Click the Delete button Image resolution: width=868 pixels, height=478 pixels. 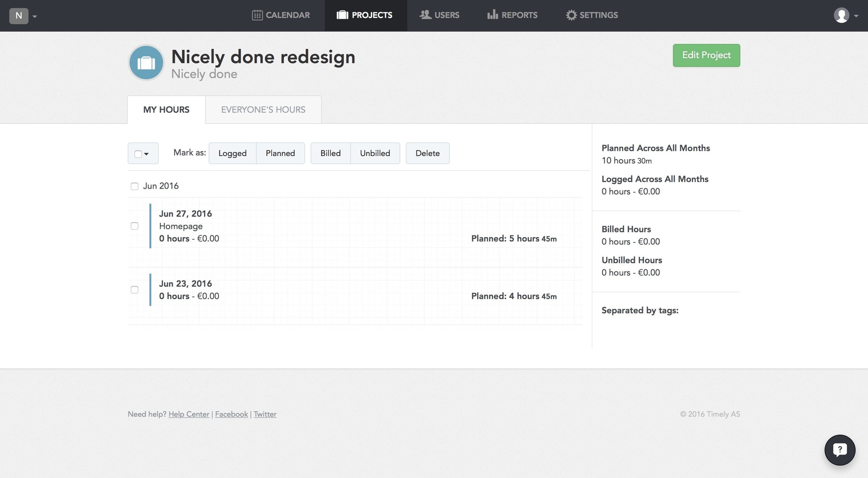(427, 153)
